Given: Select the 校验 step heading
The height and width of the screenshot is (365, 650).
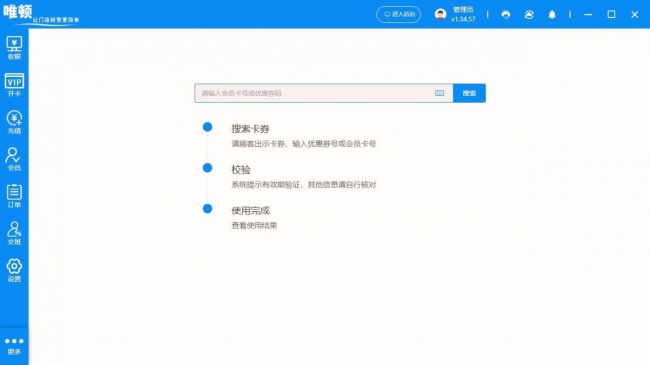Looking at the screenshot, I should point(241,170).
